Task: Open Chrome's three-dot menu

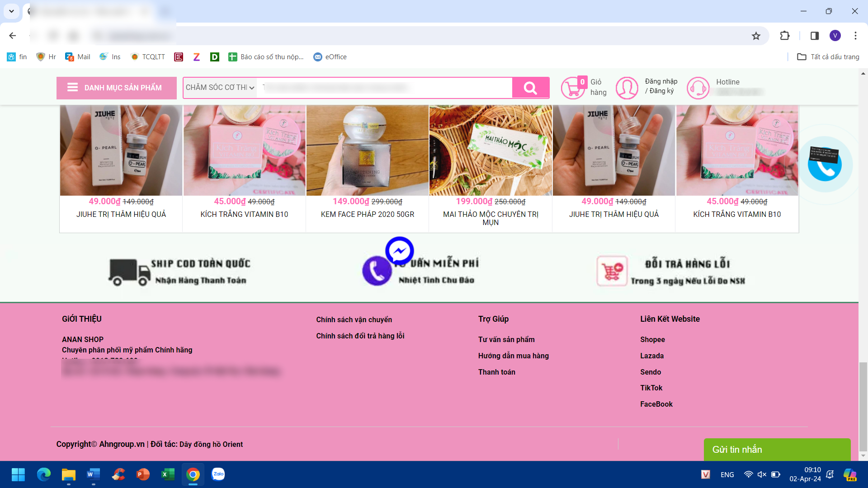Action: click(x=855, y=36)
